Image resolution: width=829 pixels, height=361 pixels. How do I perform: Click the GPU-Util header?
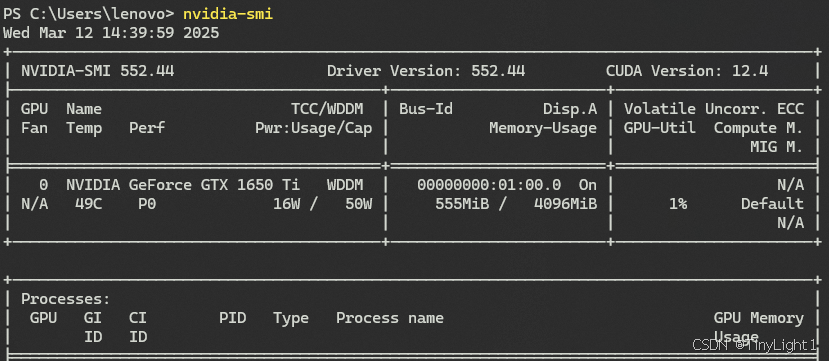[660, 128]
